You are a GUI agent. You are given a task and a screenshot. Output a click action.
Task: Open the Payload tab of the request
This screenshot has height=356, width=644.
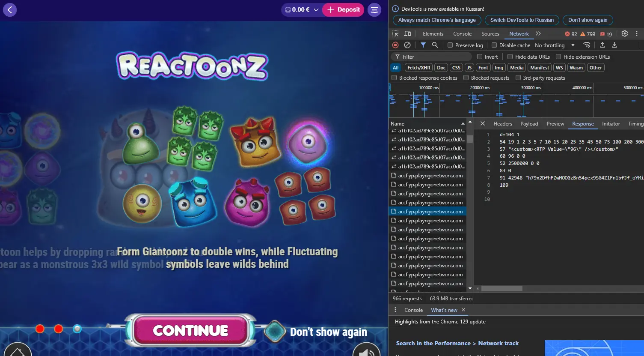pyautogui.click(x=529, y=123)
